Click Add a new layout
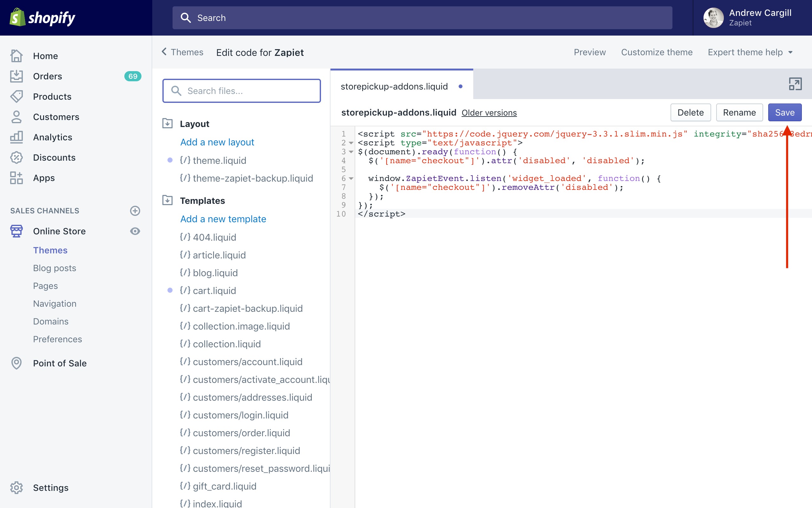 pyautogui.click(x=217, y=142)
